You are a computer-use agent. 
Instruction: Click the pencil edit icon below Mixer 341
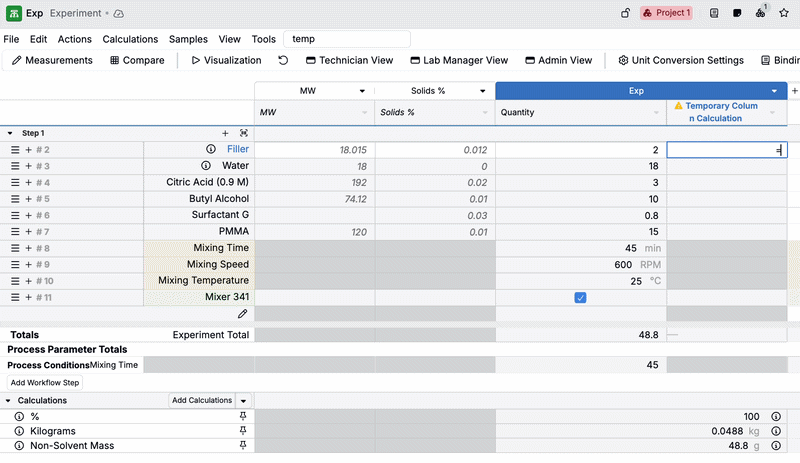242,314
